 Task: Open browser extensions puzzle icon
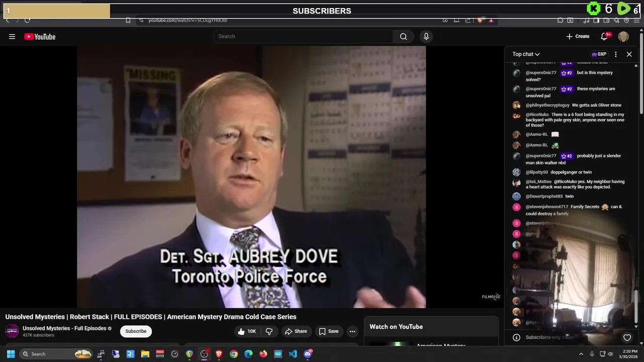pyautogui.click(x=560, y=20)
